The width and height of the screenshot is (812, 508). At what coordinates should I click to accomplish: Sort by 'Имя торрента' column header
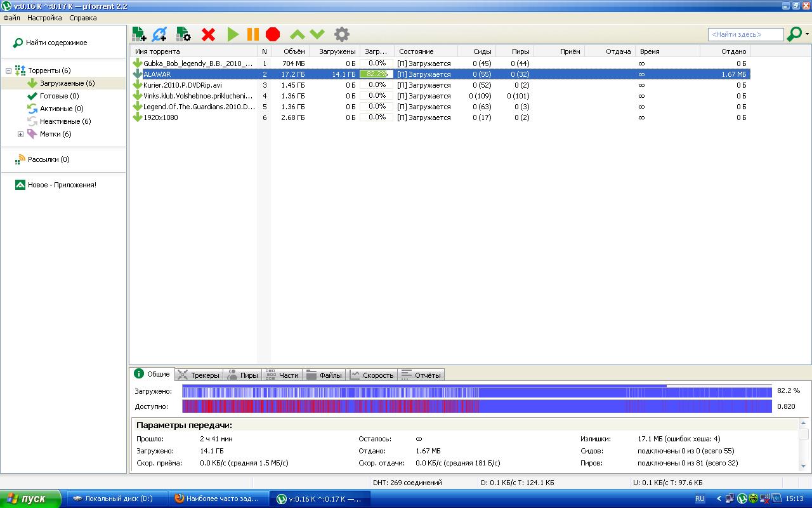click(x=193, y=51)
